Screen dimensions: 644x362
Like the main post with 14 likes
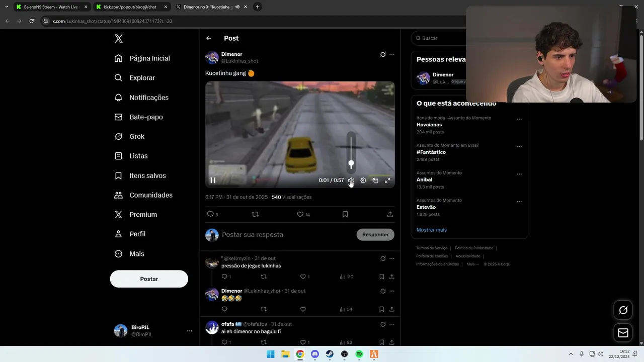303,214
